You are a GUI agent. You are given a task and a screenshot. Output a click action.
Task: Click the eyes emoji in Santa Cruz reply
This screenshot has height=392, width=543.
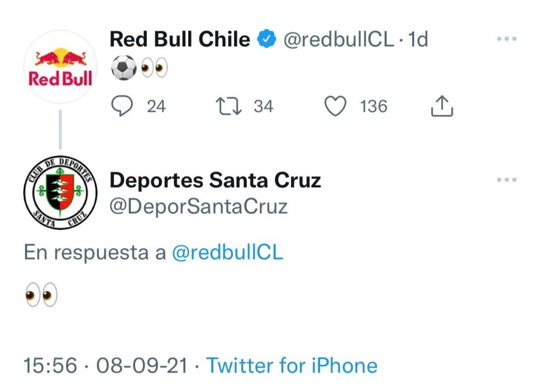[42, 296]
